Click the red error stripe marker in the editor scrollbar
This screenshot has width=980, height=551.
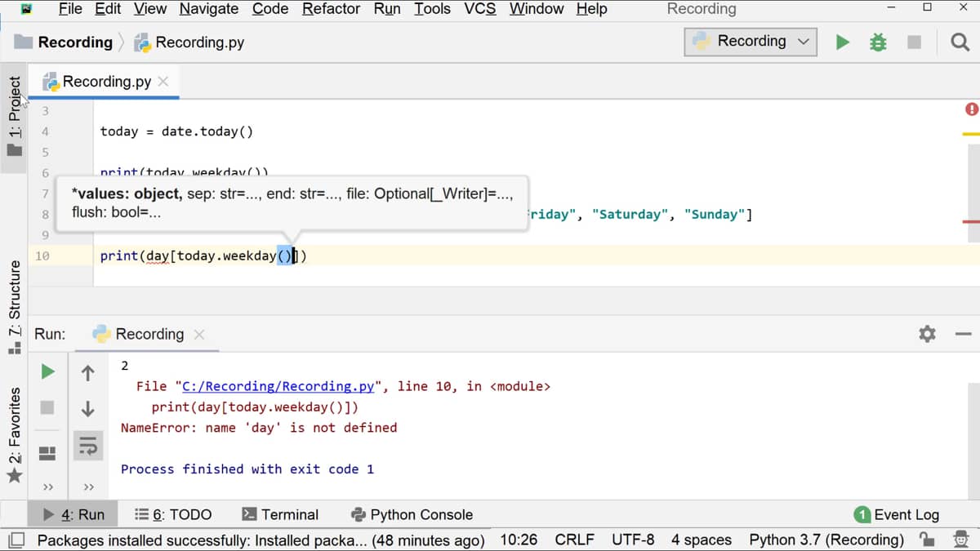point(971,222)
